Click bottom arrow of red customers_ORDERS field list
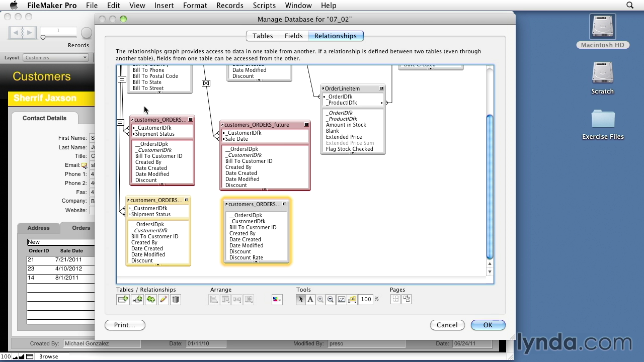 [162, 184]
